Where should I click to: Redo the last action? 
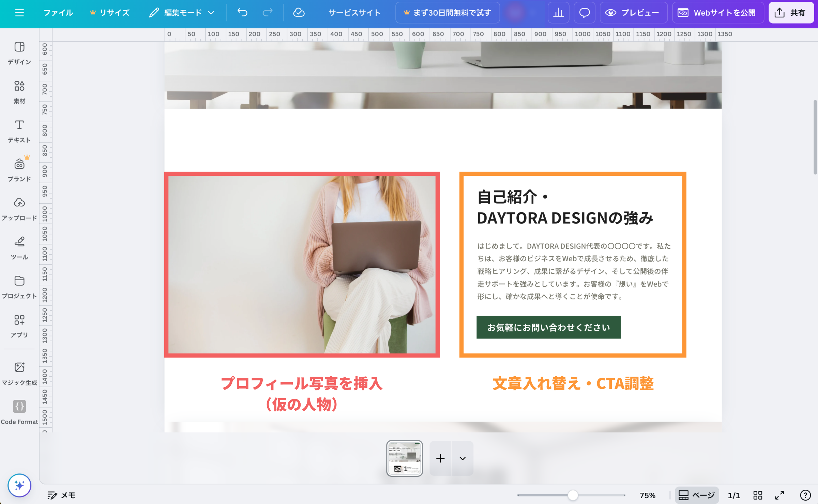268,13
